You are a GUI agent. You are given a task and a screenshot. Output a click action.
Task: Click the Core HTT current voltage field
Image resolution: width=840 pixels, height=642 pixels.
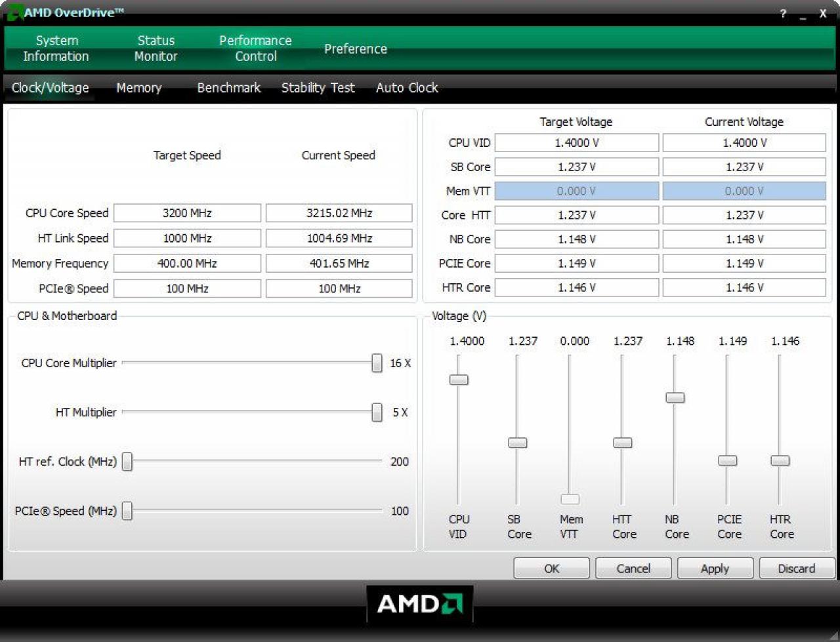point(744,215)
